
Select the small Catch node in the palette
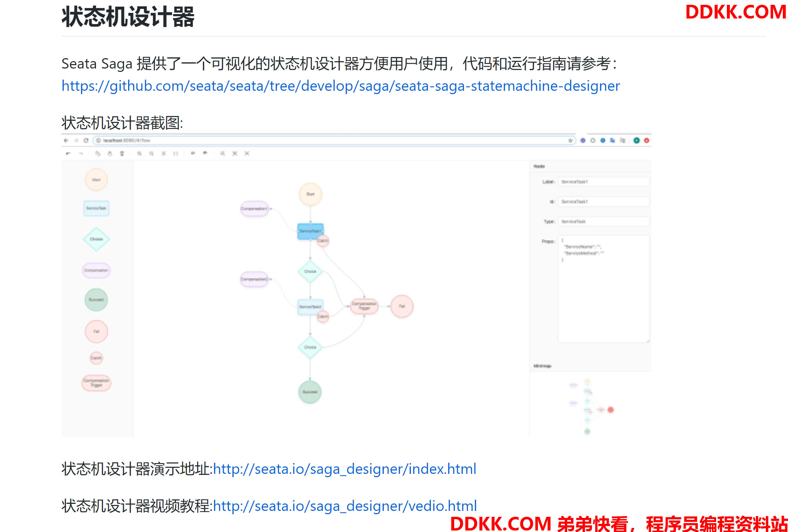pos(96,358)
